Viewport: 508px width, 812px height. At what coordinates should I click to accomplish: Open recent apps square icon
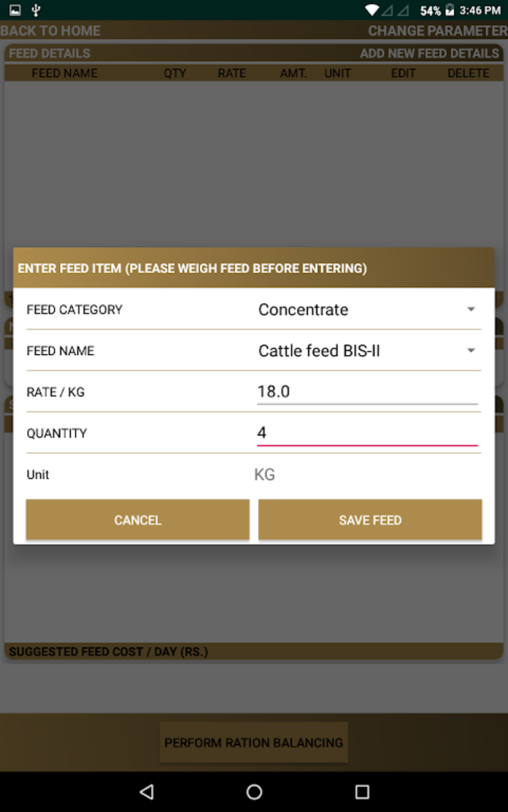point(362,791)
